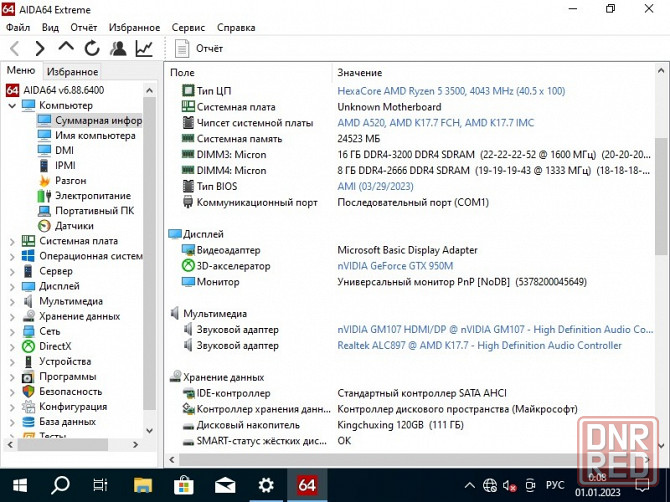Refresh the report with the circular arrow icon

pos(92,48)
